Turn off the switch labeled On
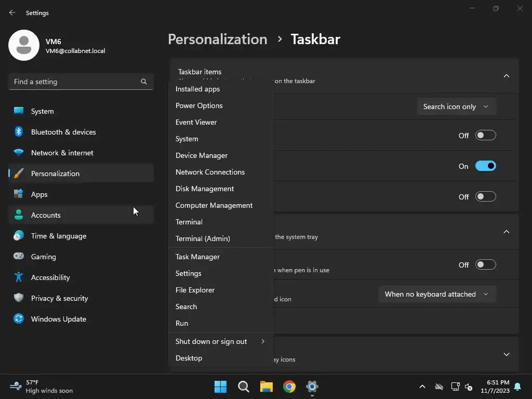 486,166
